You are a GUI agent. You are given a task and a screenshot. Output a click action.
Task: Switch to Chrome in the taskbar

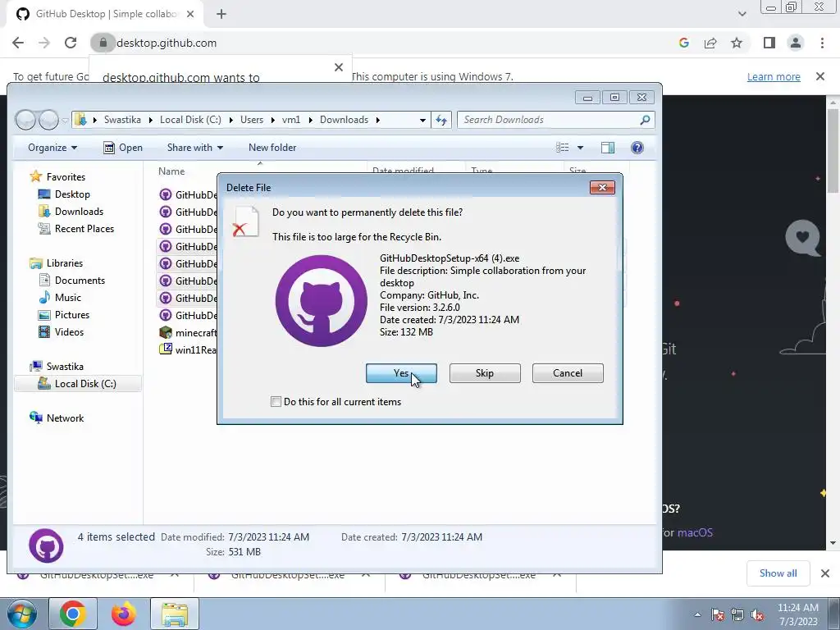(73, 614)
